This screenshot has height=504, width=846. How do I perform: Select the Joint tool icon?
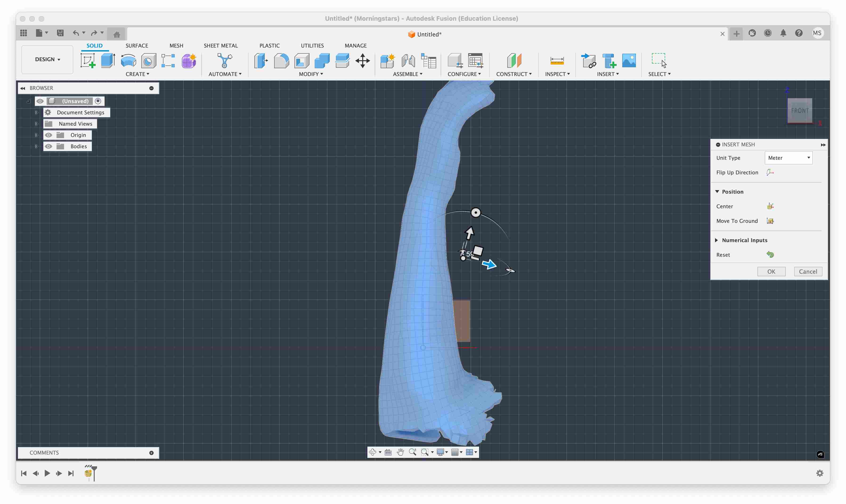point(408,61)
